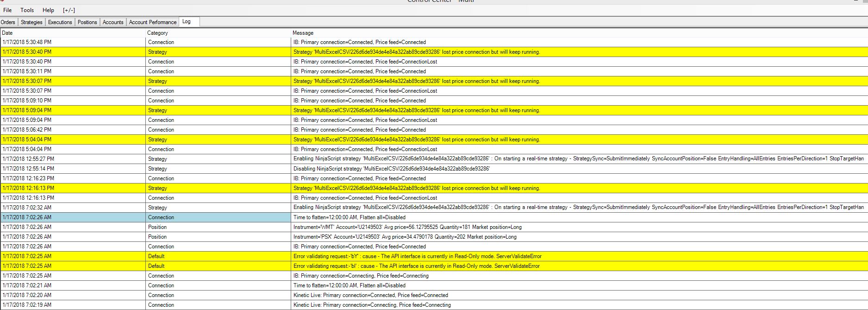
Task: Click the [+/-] menu item
Action: (69, 10)
